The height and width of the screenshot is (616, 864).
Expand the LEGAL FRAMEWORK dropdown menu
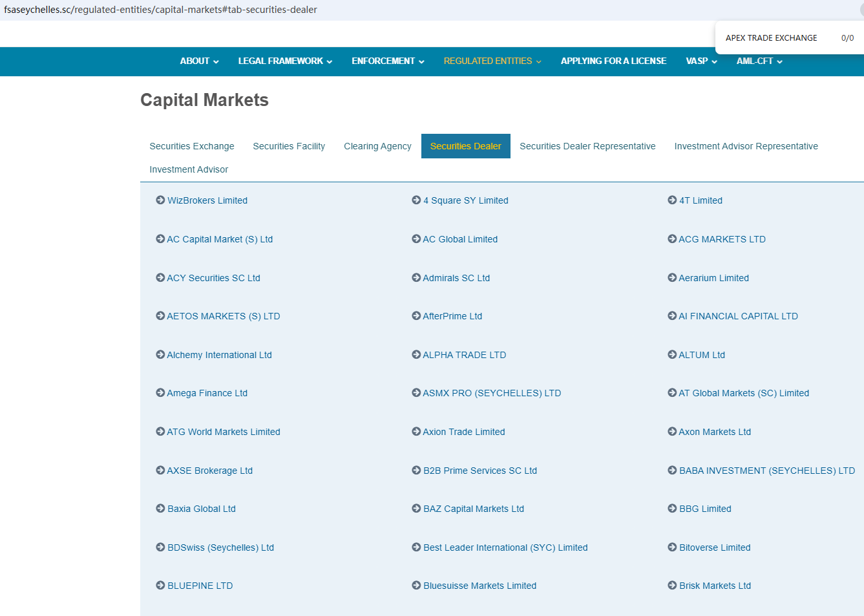click(285, 61)
